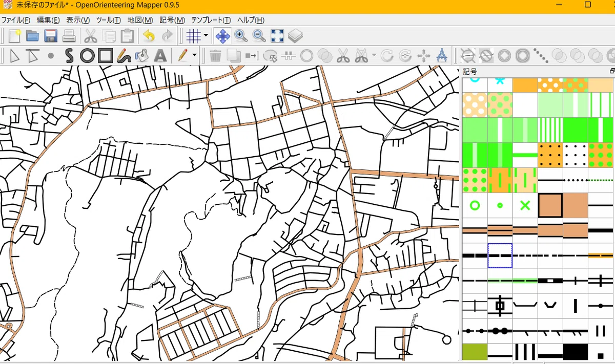
Task: Toggle overprinting simulation layers icon
Action: tap(296, 36)
